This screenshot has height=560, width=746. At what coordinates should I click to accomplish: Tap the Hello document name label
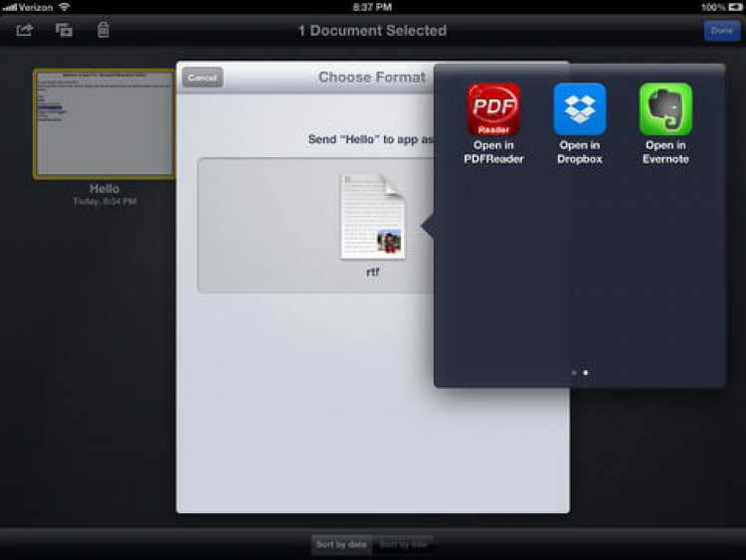pyautogui.click(x=104, y=189)
